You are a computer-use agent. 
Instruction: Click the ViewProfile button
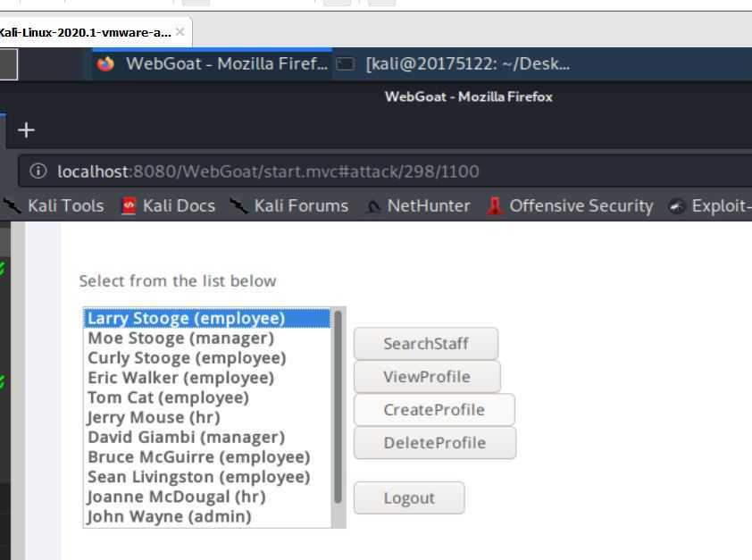pyautogui.click(x=427, y=376)
